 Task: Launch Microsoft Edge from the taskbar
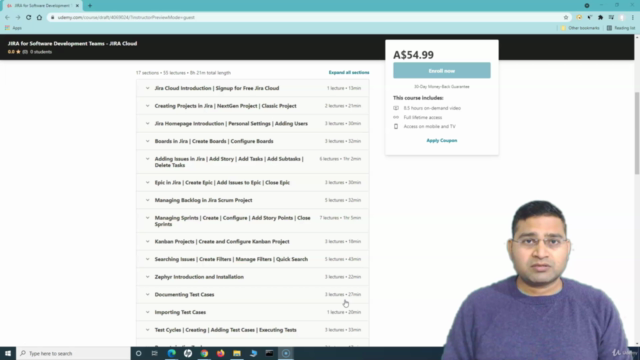[x=171, y=353]
